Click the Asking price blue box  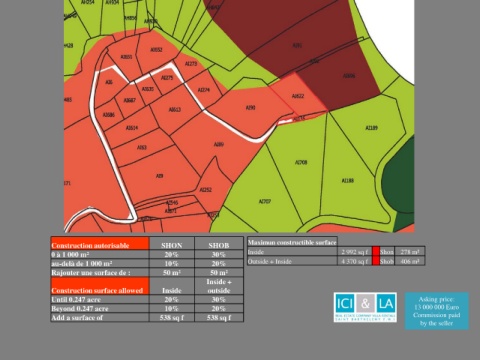click(x=437, y=311)
